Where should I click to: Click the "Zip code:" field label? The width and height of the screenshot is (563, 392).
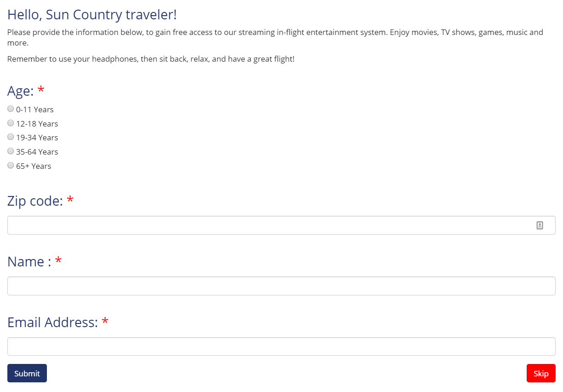(x=35, y=201)
